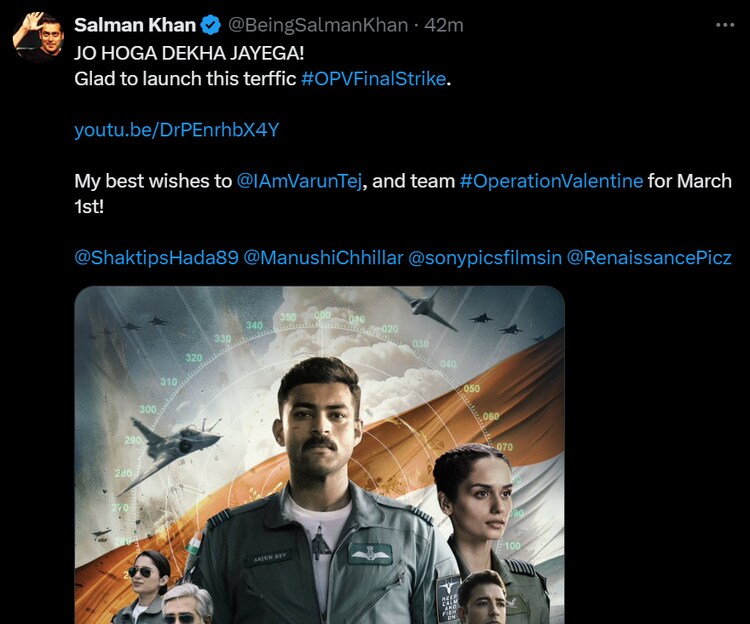The image size is (750, 624).
Task: Open the youtu.be/DrPEnrhbX4Y link
Action: (177, 130)
